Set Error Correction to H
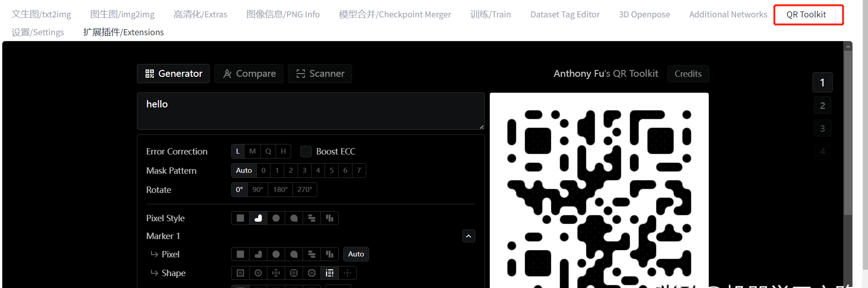 pyautogui.click(x=283, y=151)
